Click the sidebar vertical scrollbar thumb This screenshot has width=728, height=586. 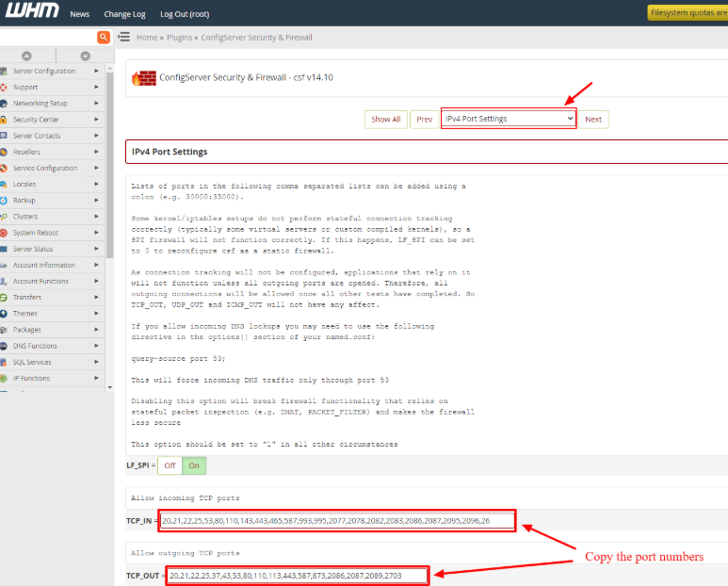tap(110, 165)
